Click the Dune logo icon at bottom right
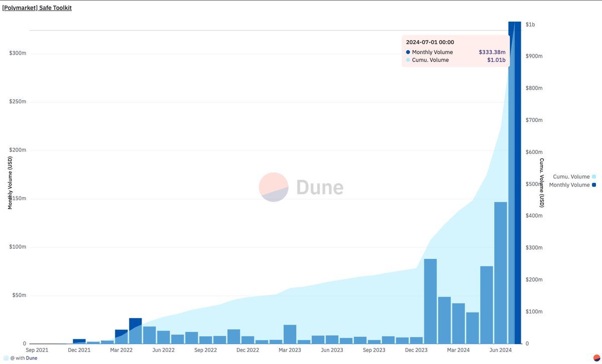The height and width of the screenshot is (364, 602). [x=596, y=358]
